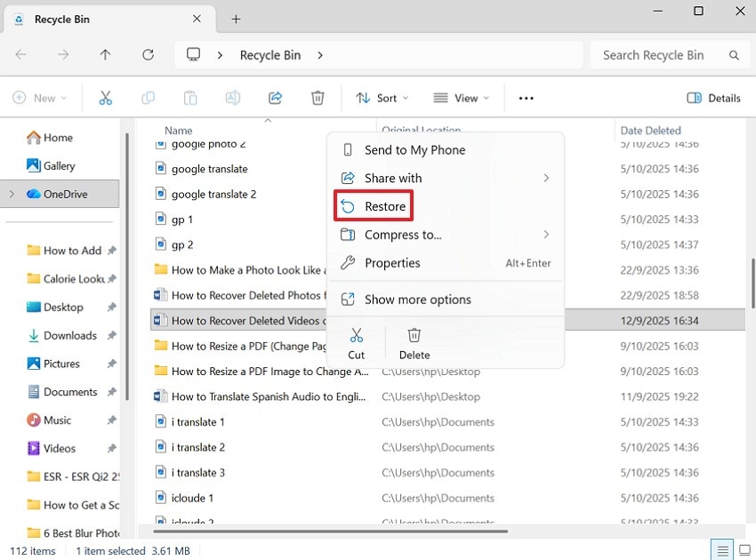The image size is (756, 560).
Task: Click the Refresh icon in the address bar
Action: [x=149, y=54]
